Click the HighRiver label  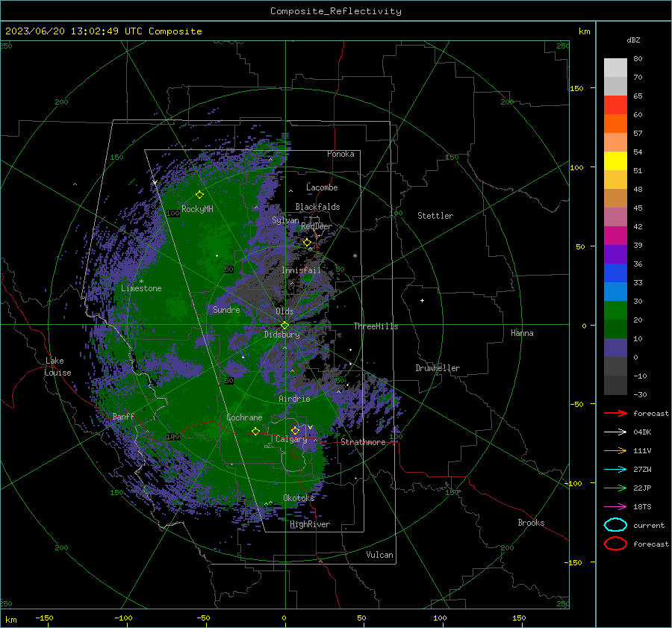(310, 524)
